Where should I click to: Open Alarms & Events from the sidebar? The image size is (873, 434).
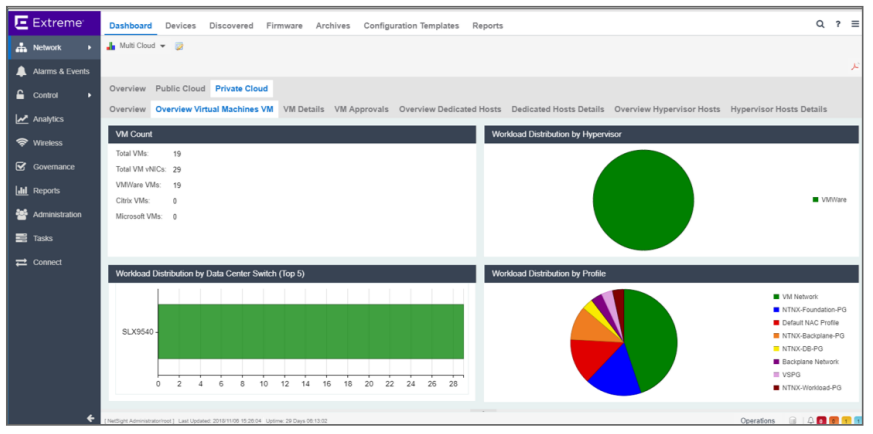click(x=54, y=71)
